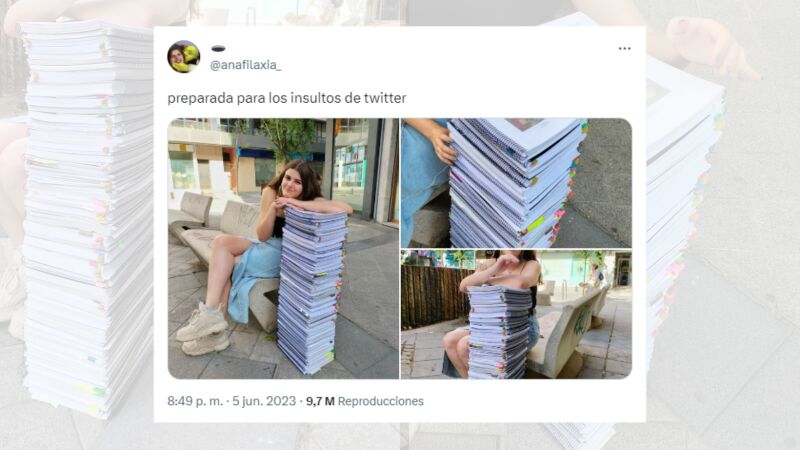Open the large left photo of girl with notes
Screen dimensions: 800x450
(x=283, y=248)
